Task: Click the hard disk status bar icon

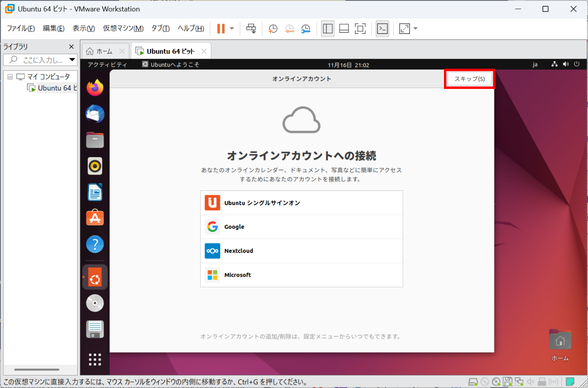Action: click(473, 382)
